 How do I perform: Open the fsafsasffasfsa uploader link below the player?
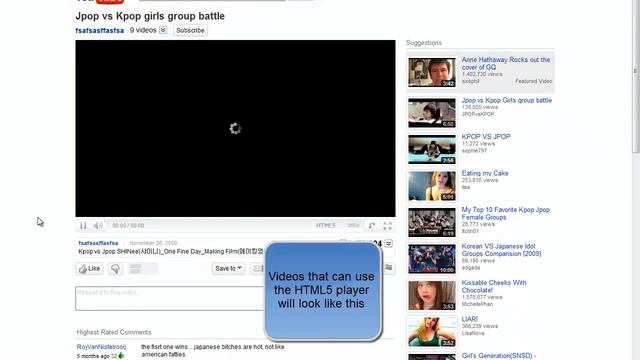click(x=98, y=243)
